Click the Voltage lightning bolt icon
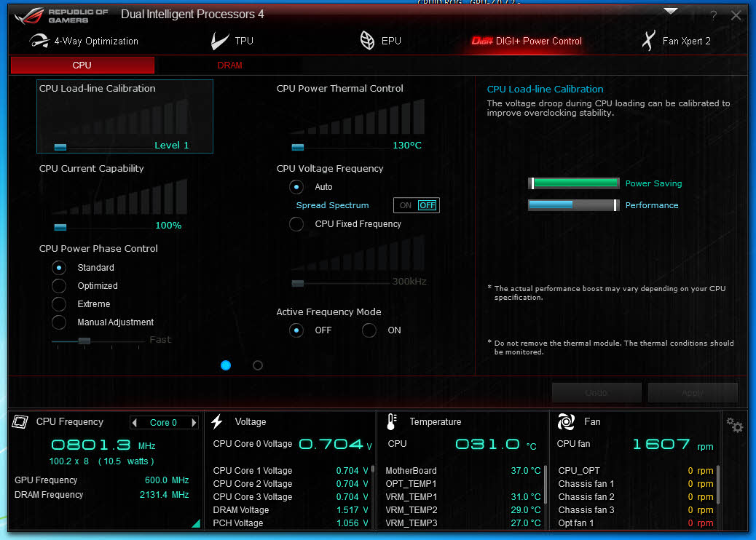 click(x=217, y=422)
